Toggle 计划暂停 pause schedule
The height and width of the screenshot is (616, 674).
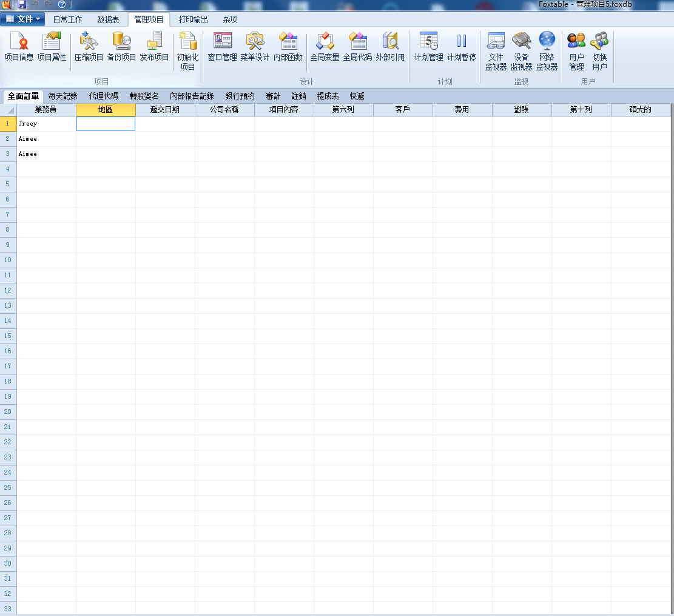(x=461, y=46)
